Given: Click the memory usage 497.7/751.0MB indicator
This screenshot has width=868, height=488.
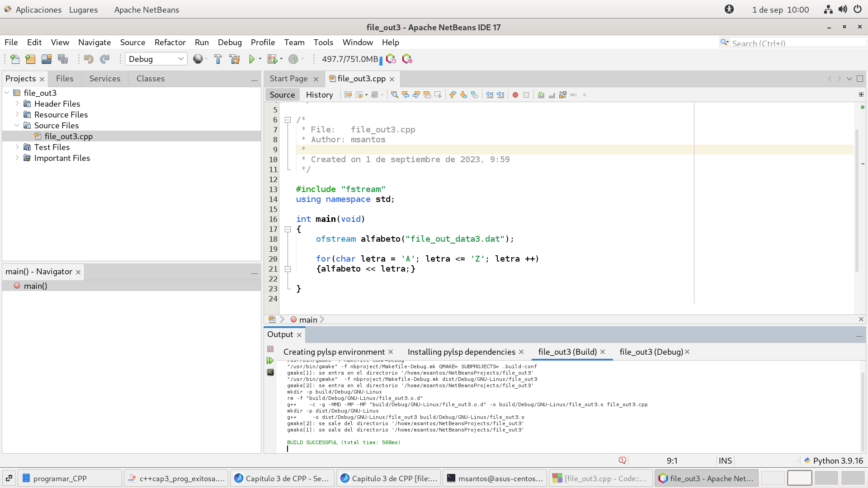Looking at the screenshot, I should tap(350, 59).
